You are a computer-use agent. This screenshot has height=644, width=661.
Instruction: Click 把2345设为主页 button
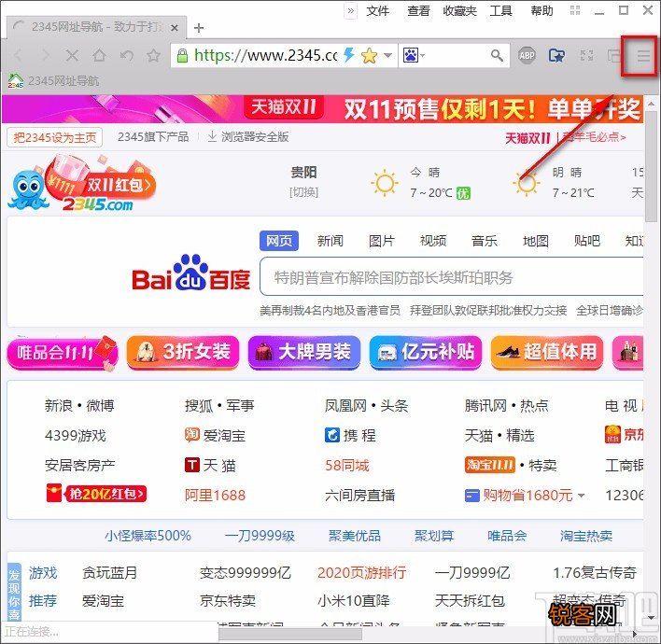[55, 137]
